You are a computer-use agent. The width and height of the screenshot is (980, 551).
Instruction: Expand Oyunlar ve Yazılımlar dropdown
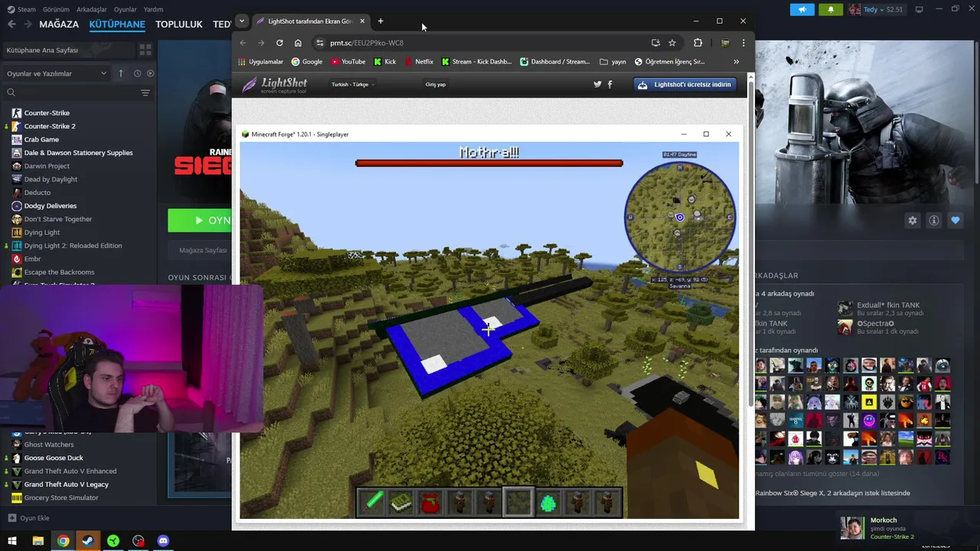57,73
